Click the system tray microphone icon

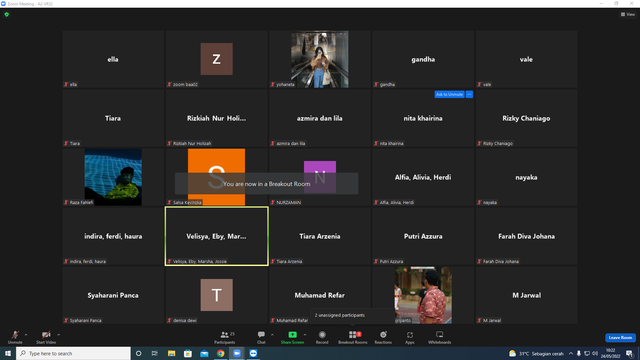tap(578, 353)
